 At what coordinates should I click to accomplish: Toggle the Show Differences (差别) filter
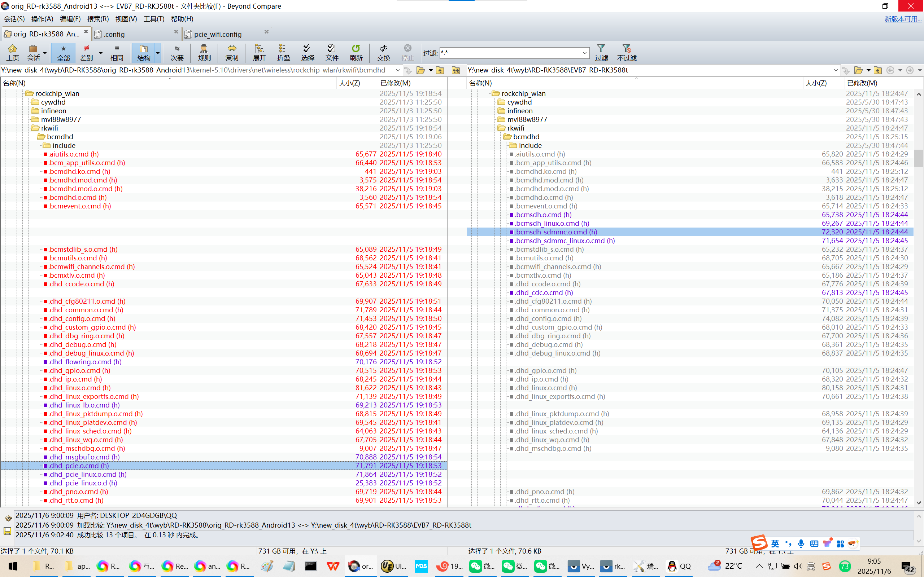click(87, 52)
